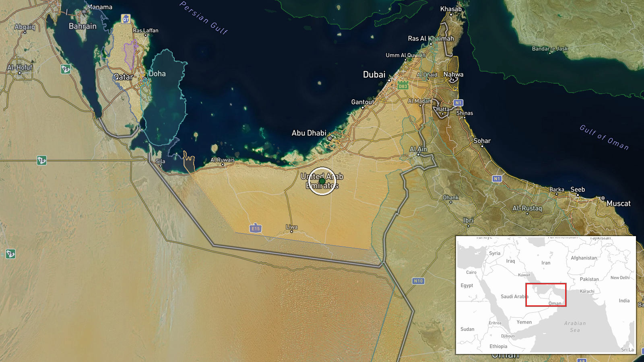
Task: Click Saudi Arabia in the overview map
Action: tap(514, 296)
